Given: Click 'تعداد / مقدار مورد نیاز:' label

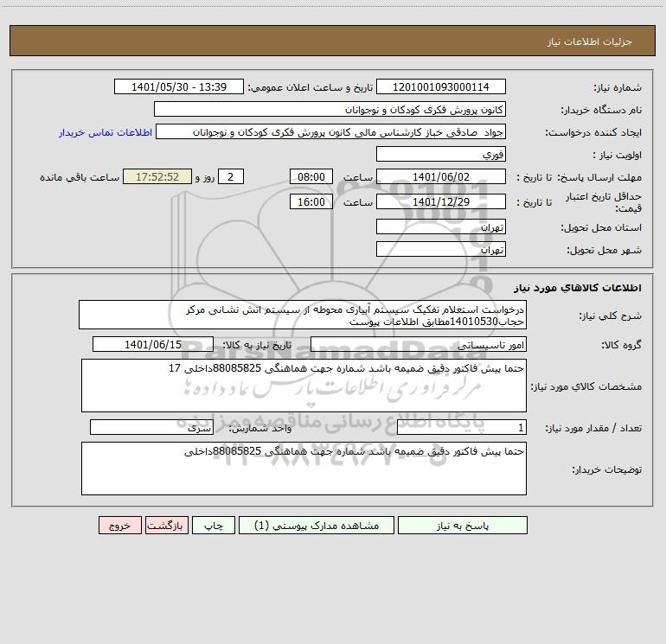Looking at the screenshot, I should click(x=593, y=428).
